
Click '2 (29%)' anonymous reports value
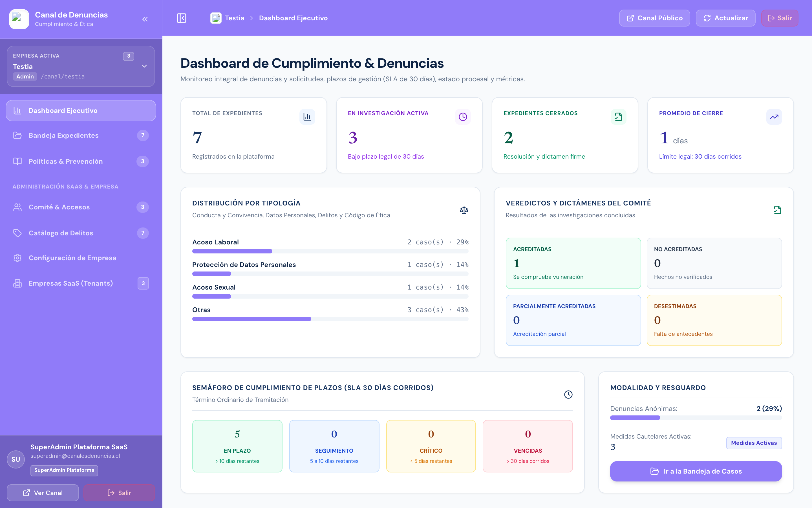(x=769, y=409)
